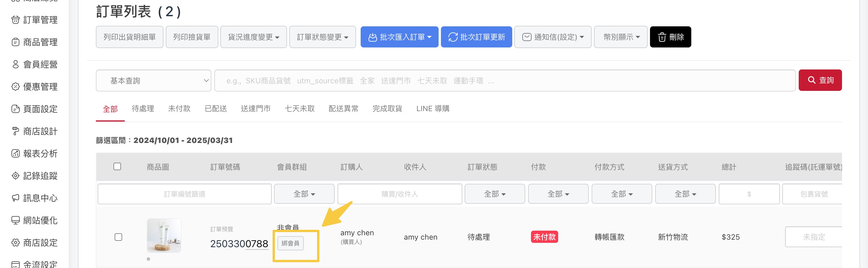The width and height of the screenshot is (868, 268).
Task: Open the product thumbnail image
Action: click(x=164, y=236)
